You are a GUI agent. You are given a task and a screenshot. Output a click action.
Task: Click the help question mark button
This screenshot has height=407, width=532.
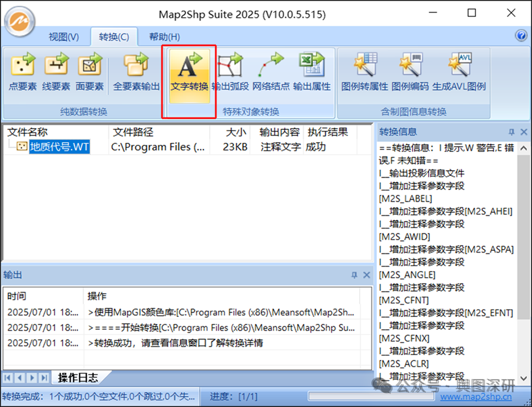click(x=521, y=35)
